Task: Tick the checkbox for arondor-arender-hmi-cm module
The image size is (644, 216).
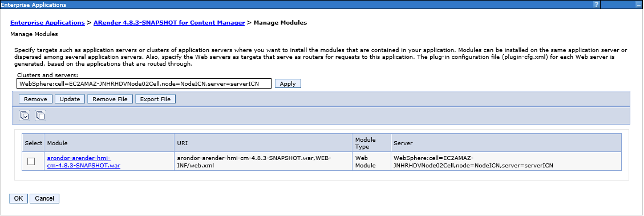Action: point(31,162)
